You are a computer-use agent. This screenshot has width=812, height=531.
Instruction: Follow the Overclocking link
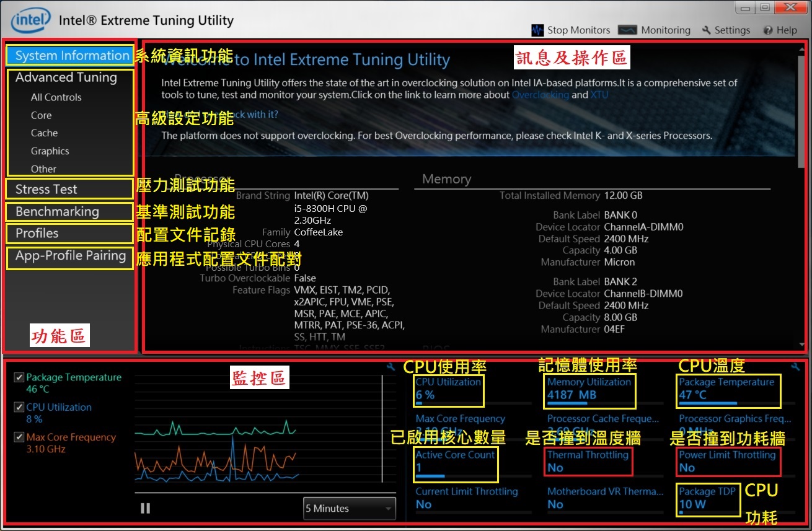[x=541, y=95]
